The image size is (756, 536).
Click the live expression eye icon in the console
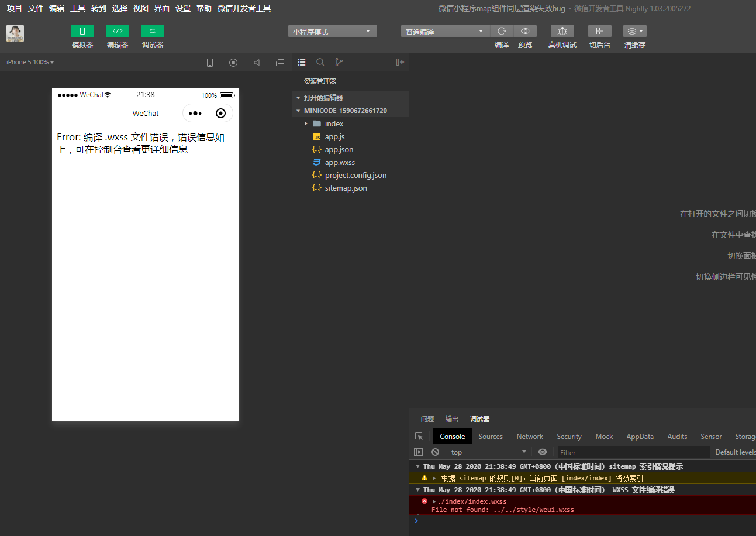[x=543, y=452]
